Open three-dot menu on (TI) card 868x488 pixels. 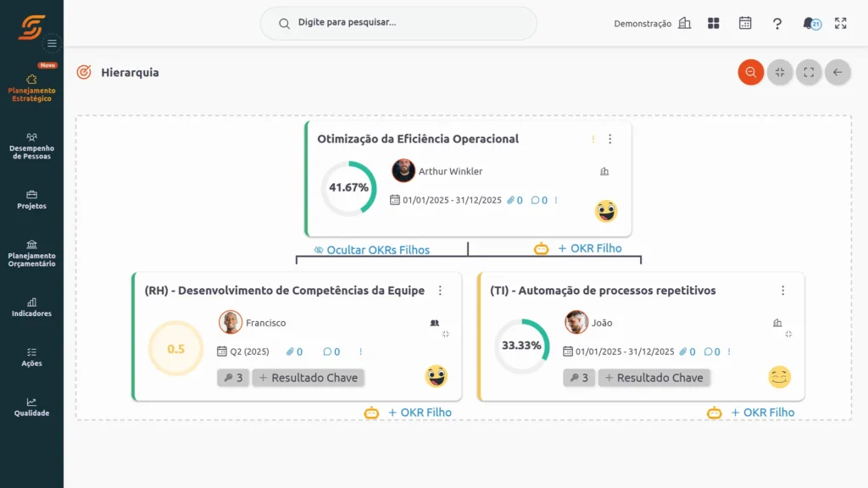pyautogui.click(x=782, y=291)
